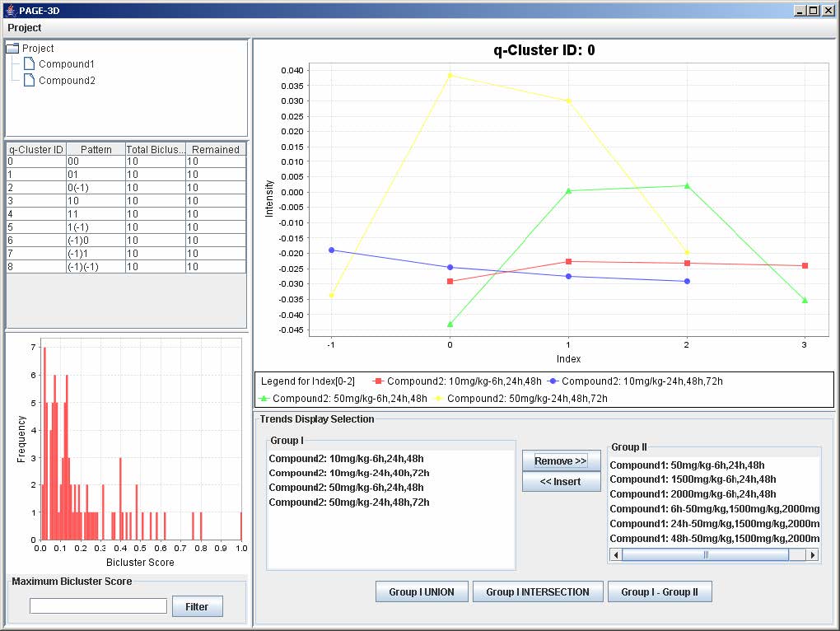
Task: Click the blue circle point at index -1
Action: [x=332, y=250]
